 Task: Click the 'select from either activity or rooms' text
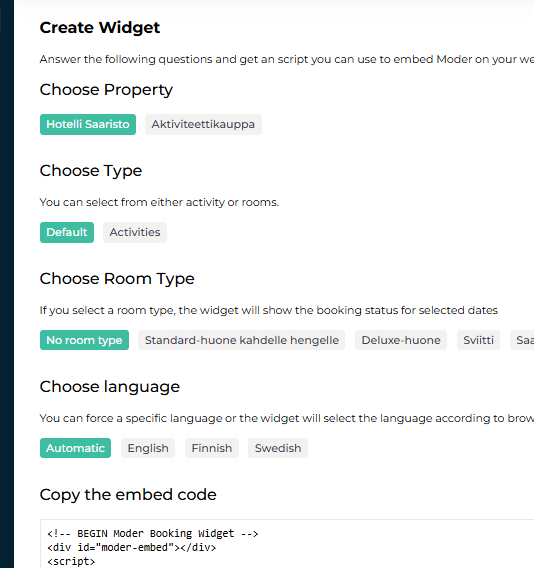pyautogui.click(x=159, y=202)
